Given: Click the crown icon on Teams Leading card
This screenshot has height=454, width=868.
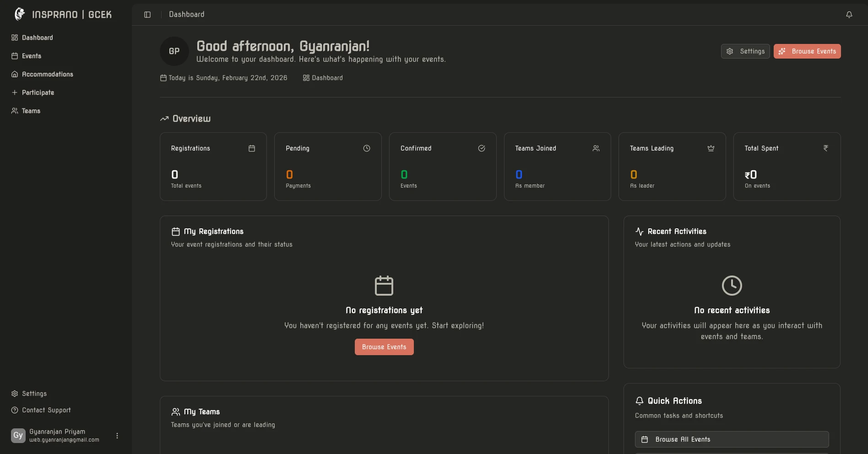Looking at the screenshot, I should tap(711, 148).
